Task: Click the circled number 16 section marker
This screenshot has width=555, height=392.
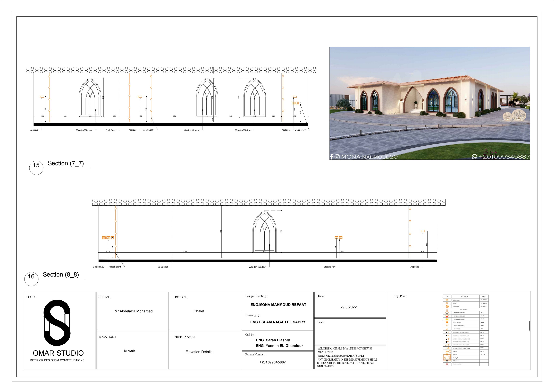Action: (x=31, y=276)
